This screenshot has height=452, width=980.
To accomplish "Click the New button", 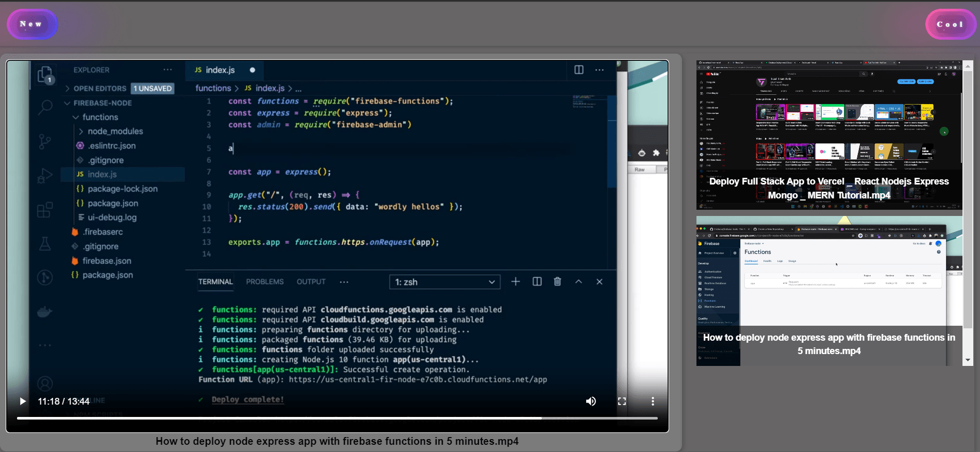I will coord(31,24).
